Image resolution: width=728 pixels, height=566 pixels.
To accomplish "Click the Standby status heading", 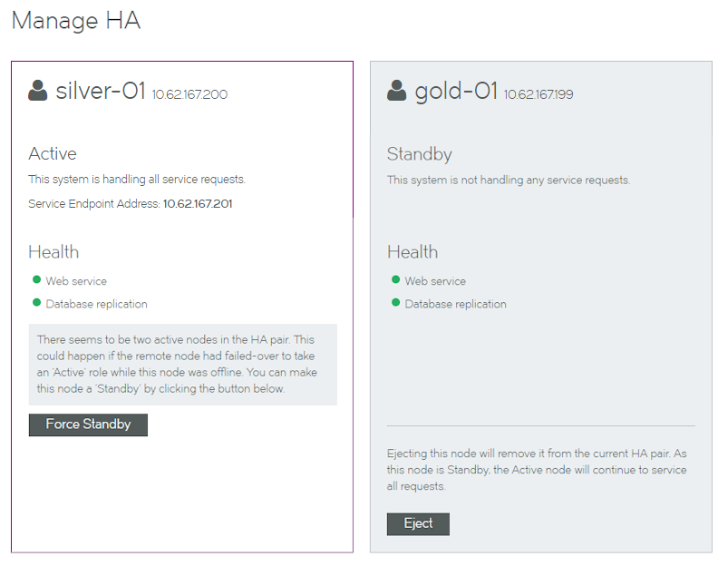I will [x=419, y=154].
